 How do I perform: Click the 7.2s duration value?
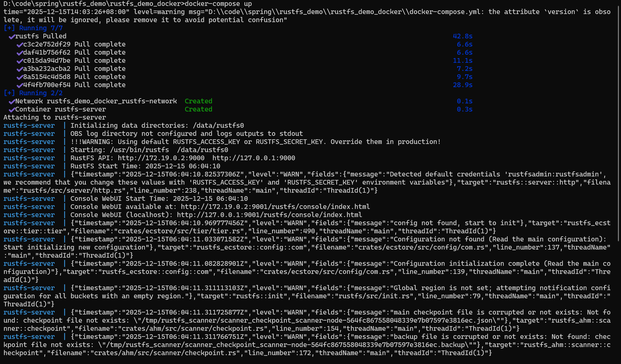(465, 69)
